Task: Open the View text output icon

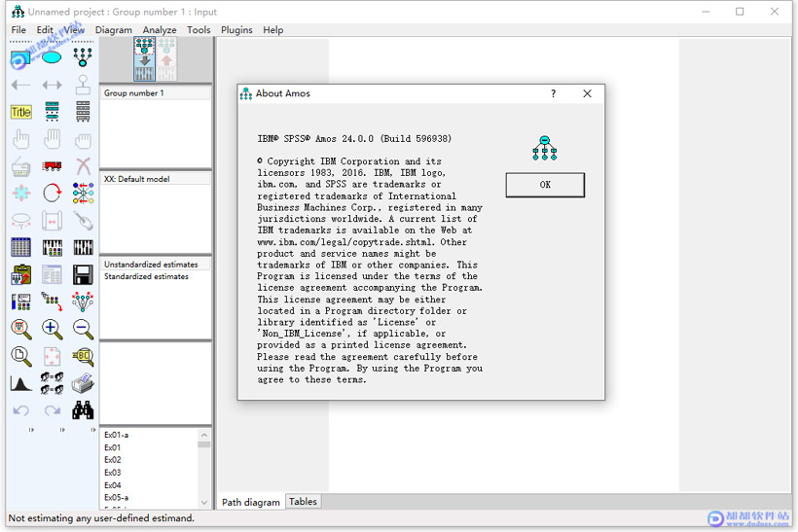Action: click(52, 274)
